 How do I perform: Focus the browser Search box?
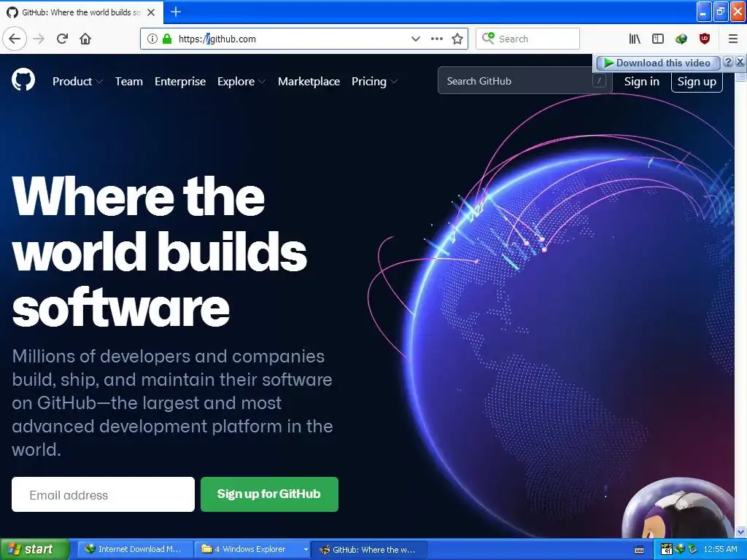527,39
